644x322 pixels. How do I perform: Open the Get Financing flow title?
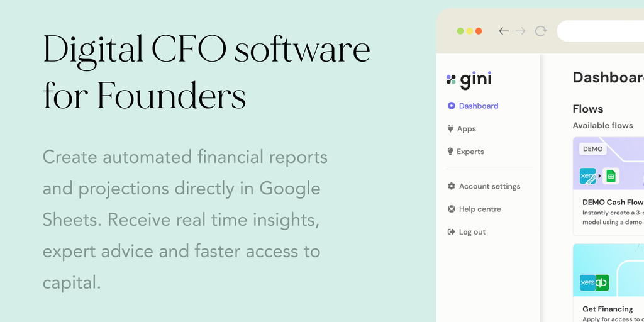pos(608,309)
